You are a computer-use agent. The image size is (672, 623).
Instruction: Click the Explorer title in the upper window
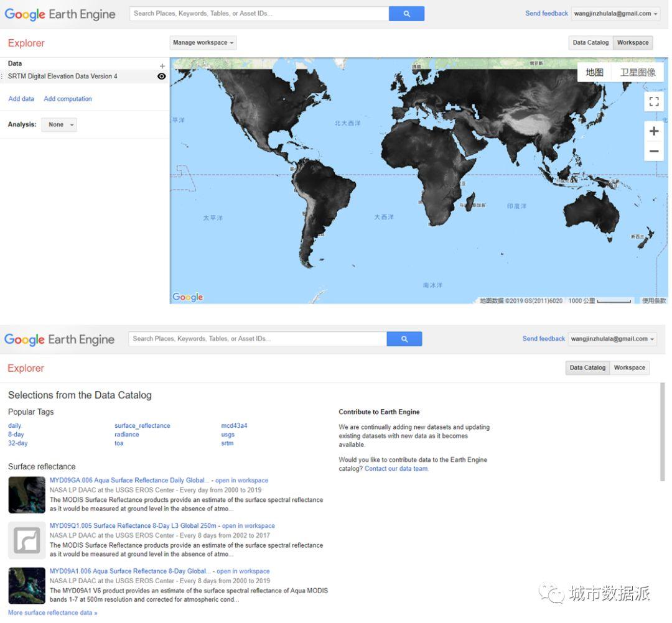26,44
